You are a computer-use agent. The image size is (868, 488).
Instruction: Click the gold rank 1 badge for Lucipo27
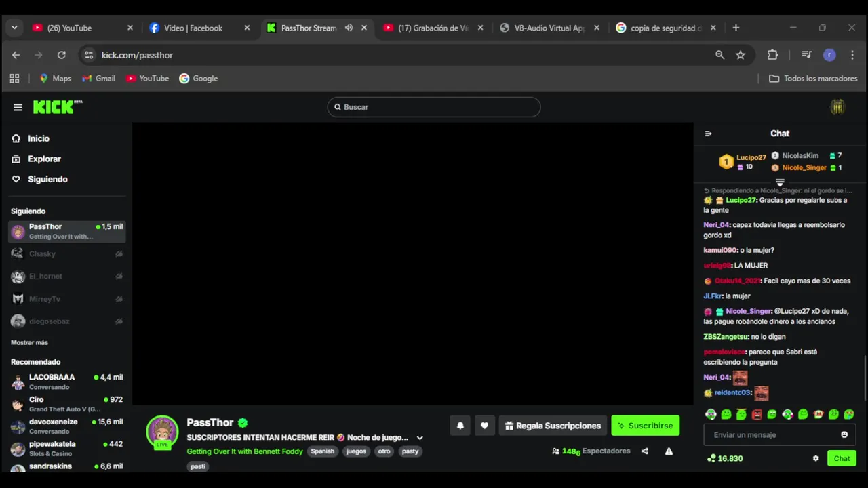726,162
